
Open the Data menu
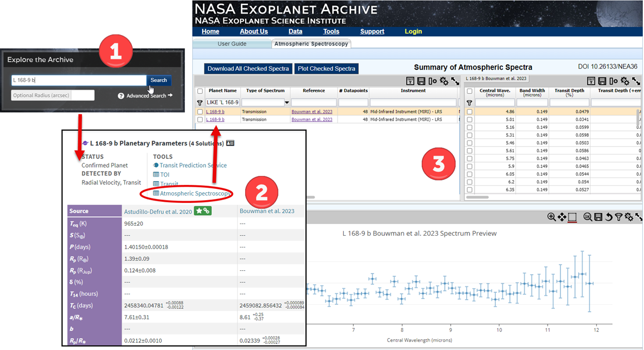tap(295, 32)
